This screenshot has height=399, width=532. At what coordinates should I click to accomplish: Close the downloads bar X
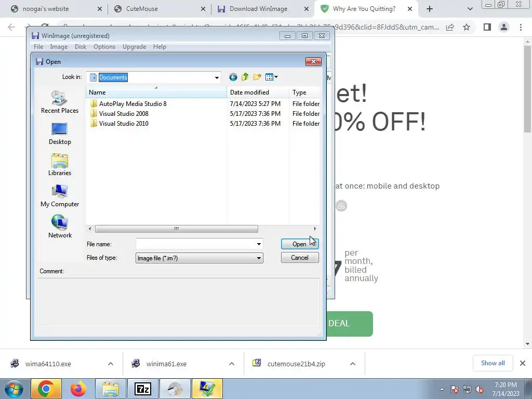523,363
